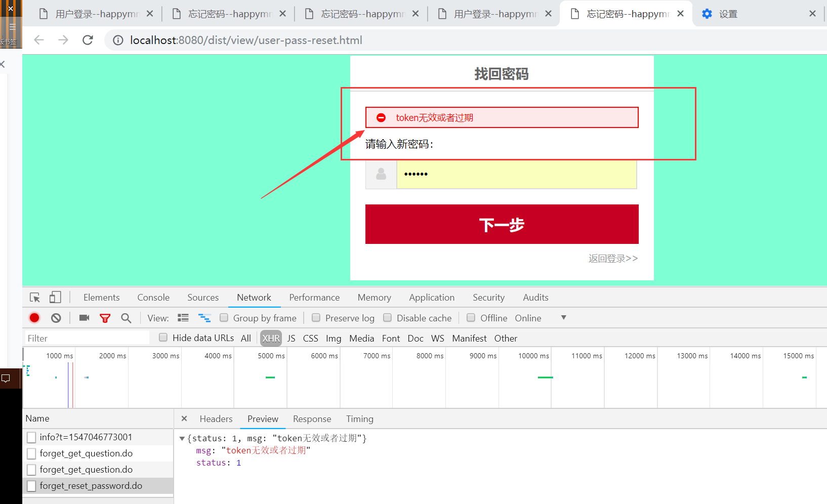Image resolution: width=827 pixels, height=504 pixels.
Task: Click the capture screenshots camera icon
Action: pos(84,318)
